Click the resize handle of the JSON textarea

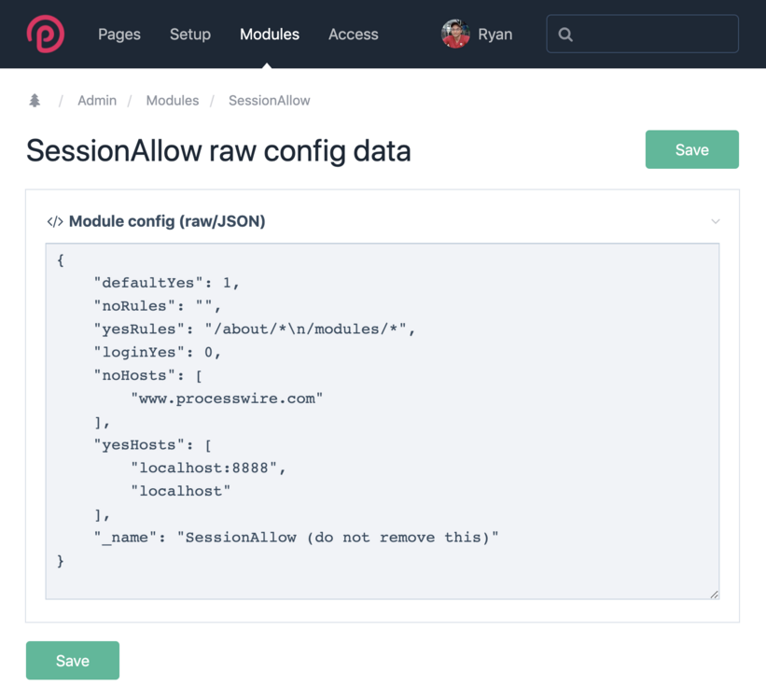tap(714, 594)
